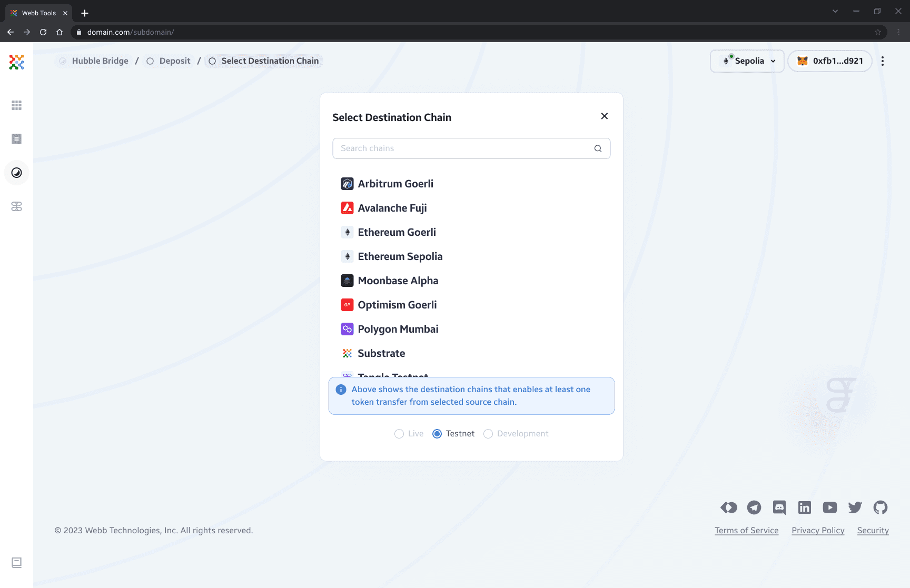Choose Optimism Goerli chain
This screenshot has height=588, width=910.
[x=471, y=305]
